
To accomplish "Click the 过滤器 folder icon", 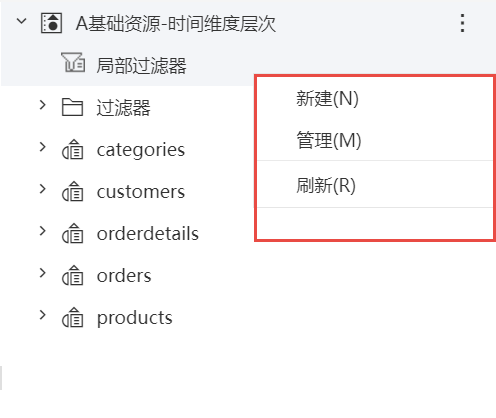I will pos(72,107).
